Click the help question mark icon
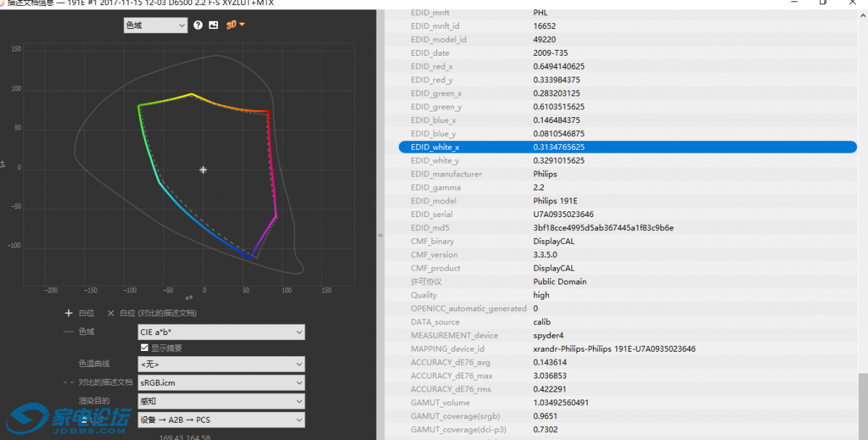The width and height of the screenshot is (868, 440). coord(198,25)
